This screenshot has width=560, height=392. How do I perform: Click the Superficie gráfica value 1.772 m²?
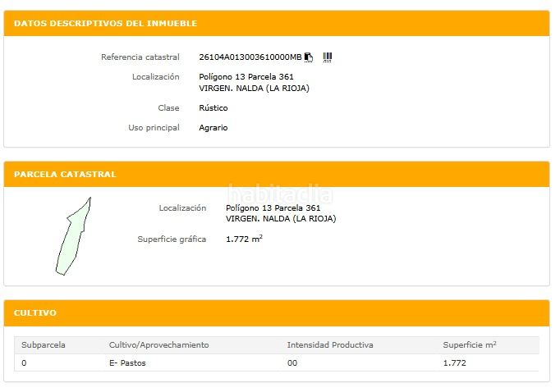click(x=244, y=239)
